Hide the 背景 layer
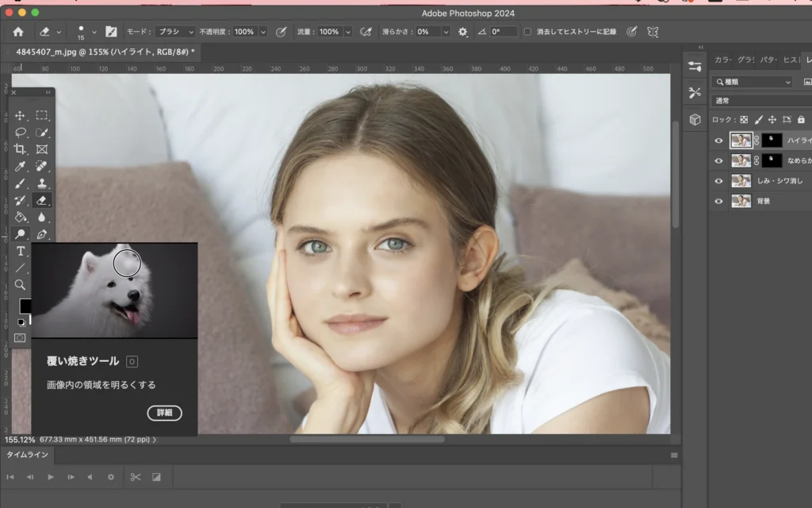Image resolution: width=812 pixels, height=508 pixels. pos(718,202)
